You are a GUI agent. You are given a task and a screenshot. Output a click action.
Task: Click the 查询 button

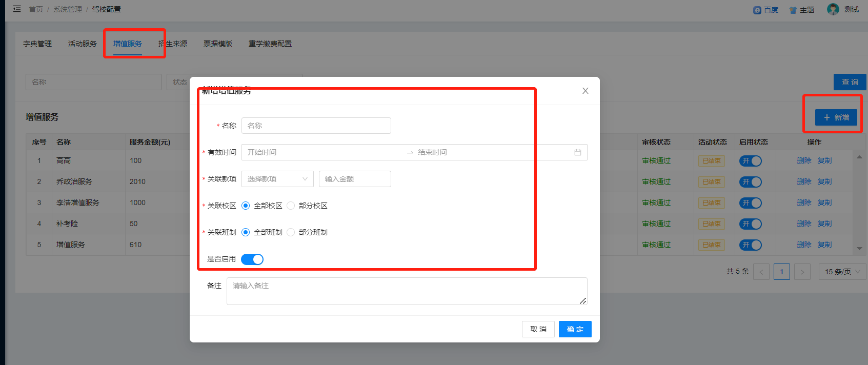point(850,82)
